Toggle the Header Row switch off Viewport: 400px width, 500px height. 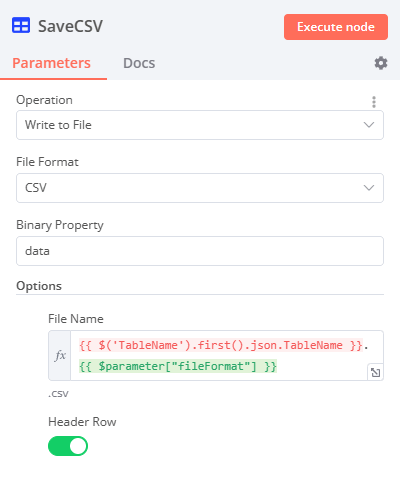pyautogui.click(x=68, y=446)
